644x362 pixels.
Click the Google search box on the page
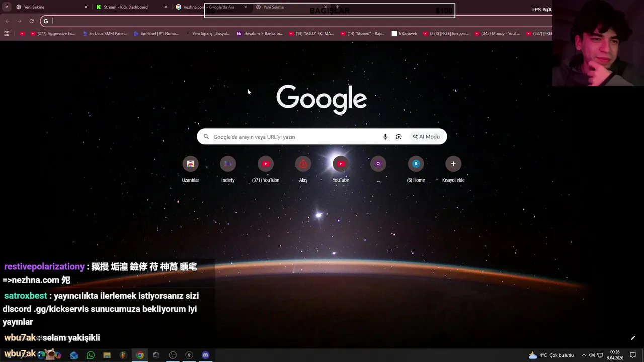click(322, 137)
